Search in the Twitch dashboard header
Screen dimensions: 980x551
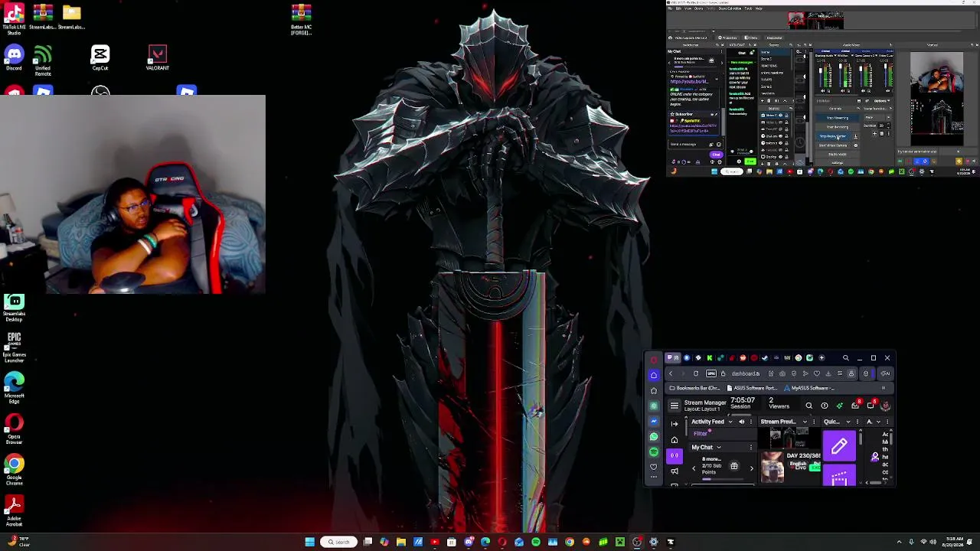tap(808, 406)
